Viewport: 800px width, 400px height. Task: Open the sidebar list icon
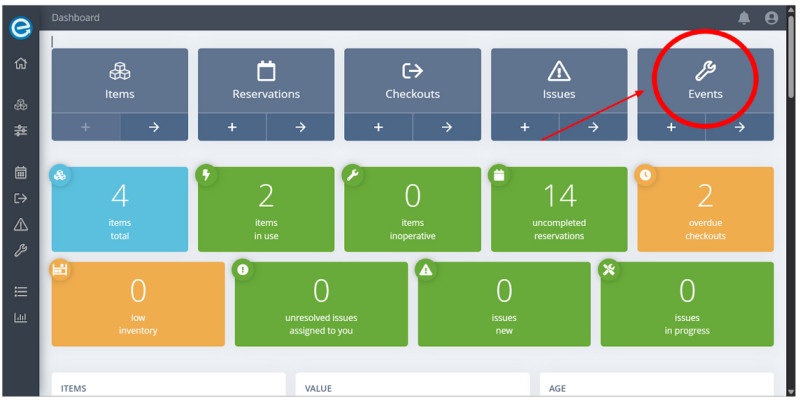(20, 291)
